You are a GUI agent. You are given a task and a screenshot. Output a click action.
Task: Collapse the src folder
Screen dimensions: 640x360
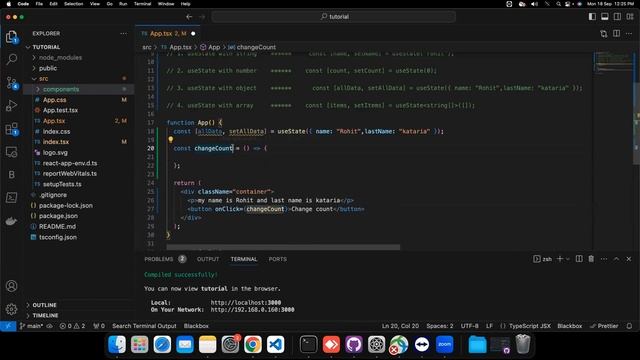click(43, 79)
